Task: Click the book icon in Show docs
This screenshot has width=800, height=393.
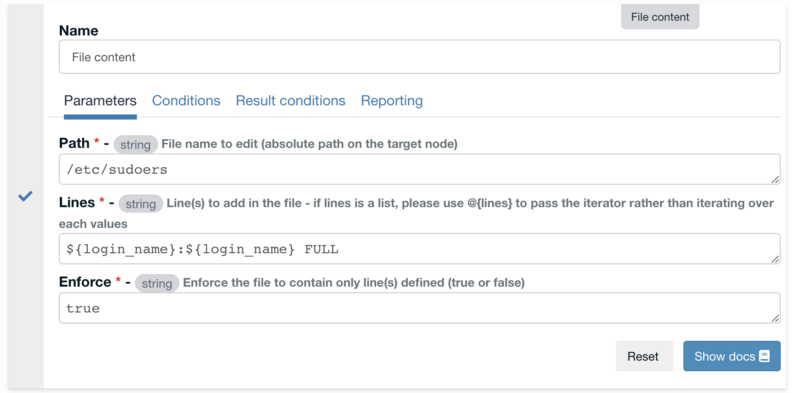Action: tap(764, 356)
